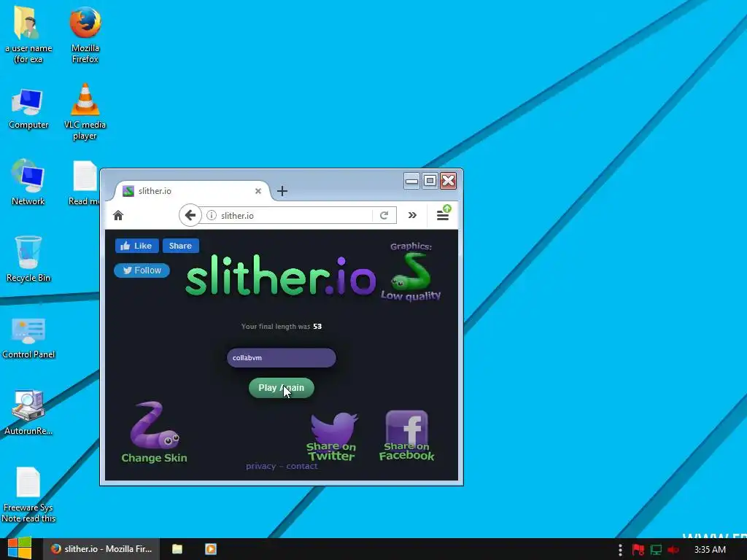Click the muted volume tray icon
Screen dimensions: 747x560
(x=673, y=550)
